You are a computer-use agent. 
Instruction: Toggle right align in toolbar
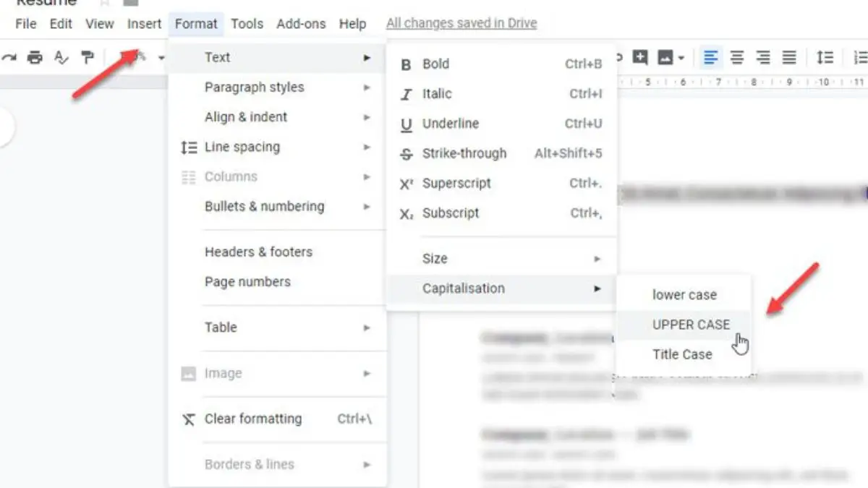tap(763, 57)
